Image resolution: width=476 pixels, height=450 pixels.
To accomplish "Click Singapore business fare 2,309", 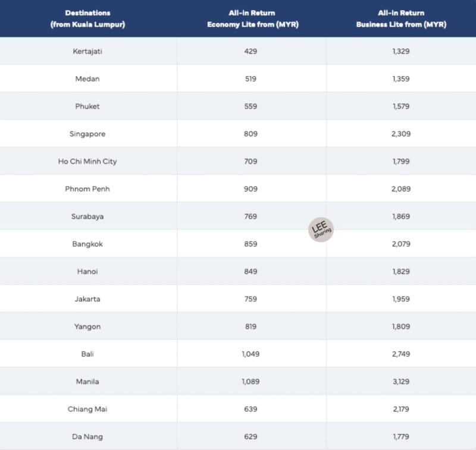I will 401,134.
